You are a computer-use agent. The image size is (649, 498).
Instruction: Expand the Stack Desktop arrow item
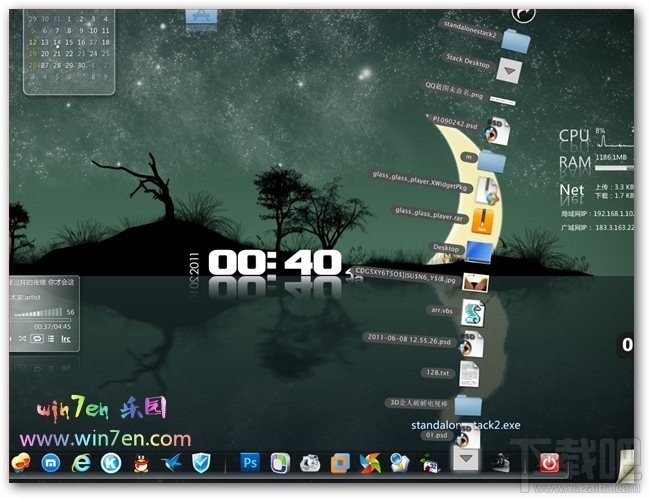(x=509, y=70)
